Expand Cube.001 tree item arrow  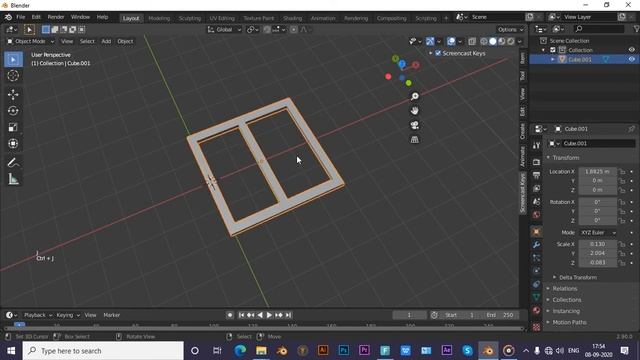click(553, 60)
